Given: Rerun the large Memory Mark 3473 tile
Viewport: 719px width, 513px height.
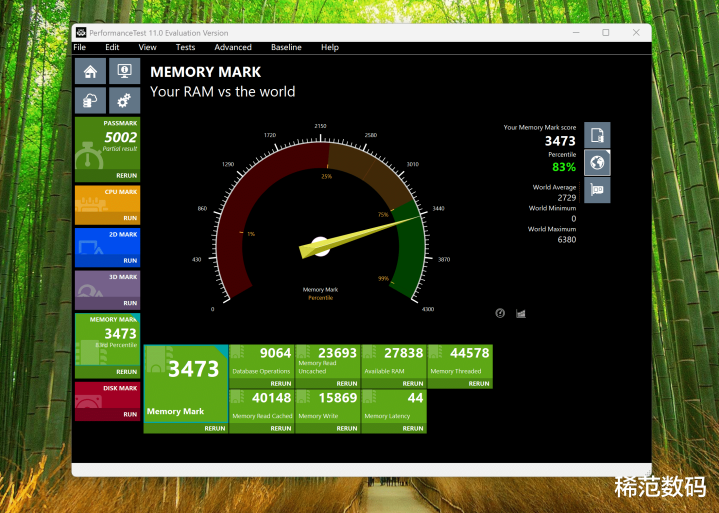Looking at the screenshot, I should point(215,428).
